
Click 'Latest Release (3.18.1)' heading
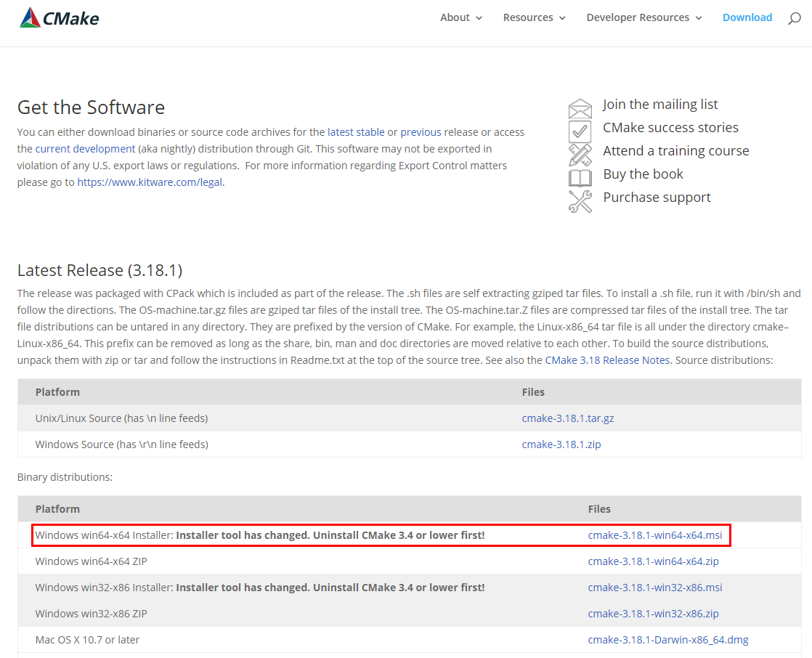tap(100, 270)
